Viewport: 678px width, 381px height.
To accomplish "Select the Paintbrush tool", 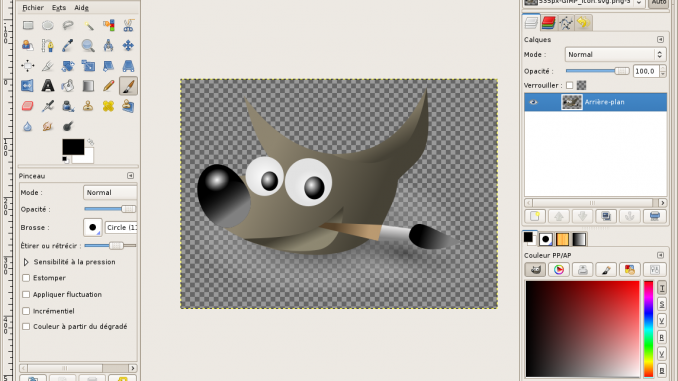I will click(x=128, y=86).
